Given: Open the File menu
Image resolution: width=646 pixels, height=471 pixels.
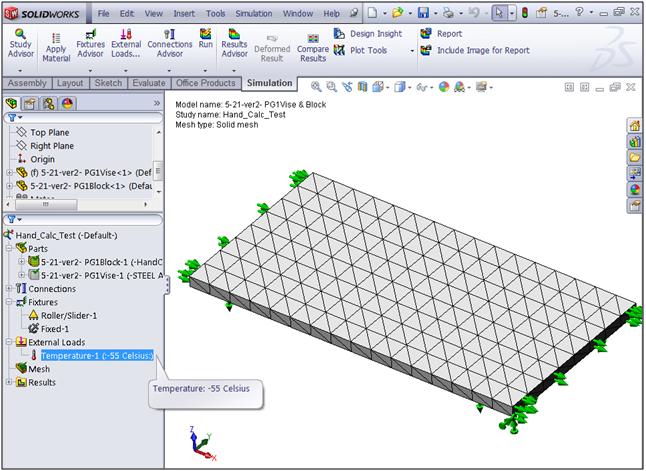Looking at the screenshot, I should tap(103, 14).
